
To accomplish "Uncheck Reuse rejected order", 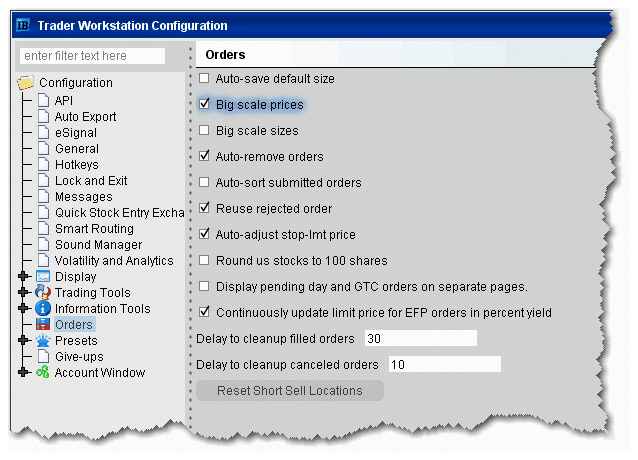I will coord(204,208).
